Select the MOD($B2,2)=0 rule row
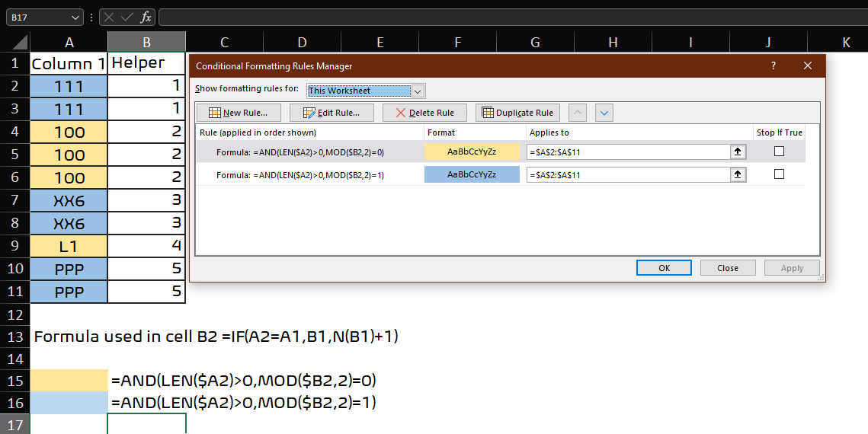 (501, 152)
